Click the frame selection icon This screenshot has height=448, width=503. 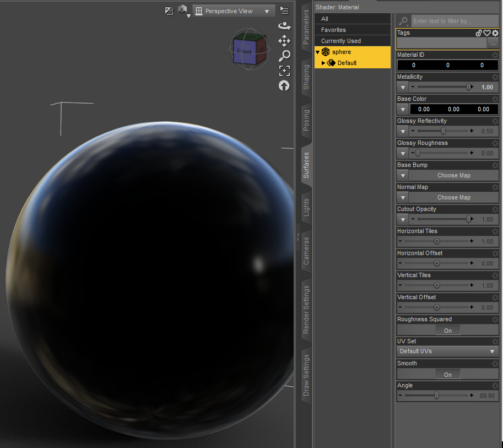[284, 71]
